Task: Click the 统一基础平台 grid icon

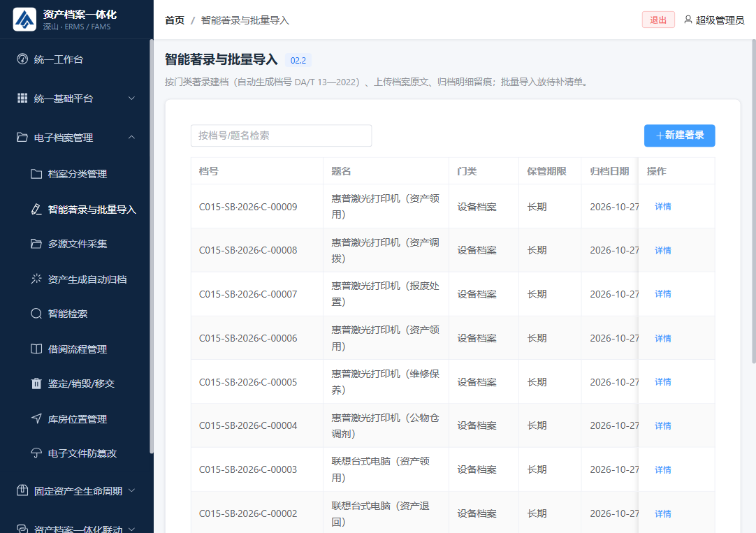Action: [x=22, y=98]
